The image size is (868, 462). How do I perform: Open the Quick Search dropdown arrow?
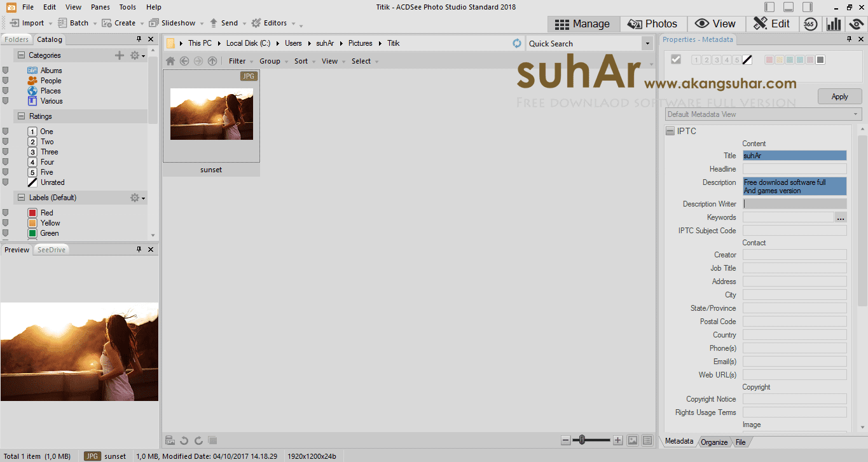pos(647,43)
